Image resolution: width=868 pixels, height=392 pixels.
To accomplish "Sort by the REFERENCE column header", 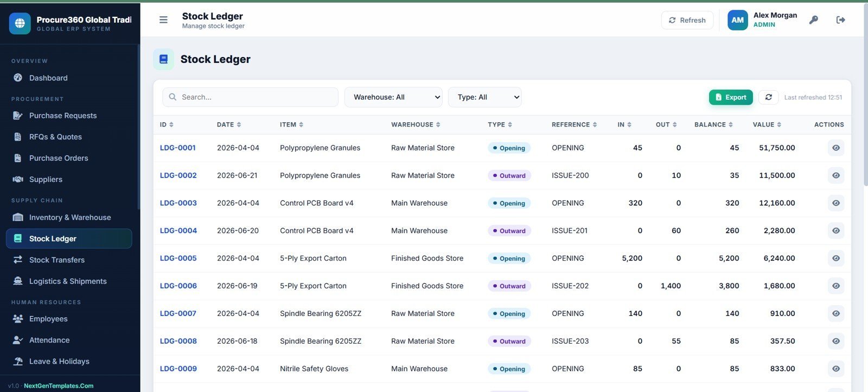I will click(x=574, y=124).
